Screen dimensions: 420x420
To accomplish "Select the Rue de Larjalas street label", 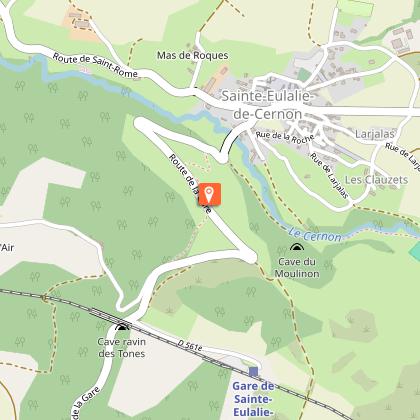I will pyautogui.click(x=329, y=175).
